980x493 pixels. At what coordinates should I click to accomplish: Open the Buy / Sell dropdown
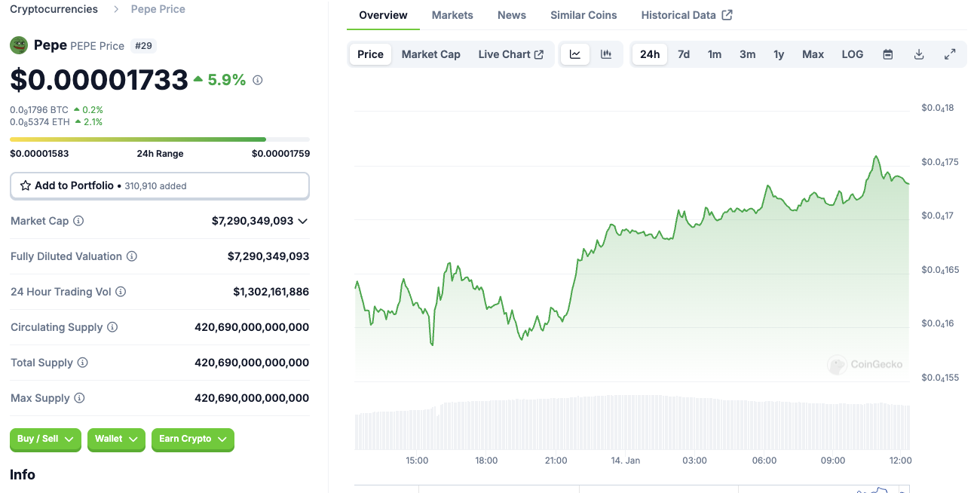tap(45, 439)
